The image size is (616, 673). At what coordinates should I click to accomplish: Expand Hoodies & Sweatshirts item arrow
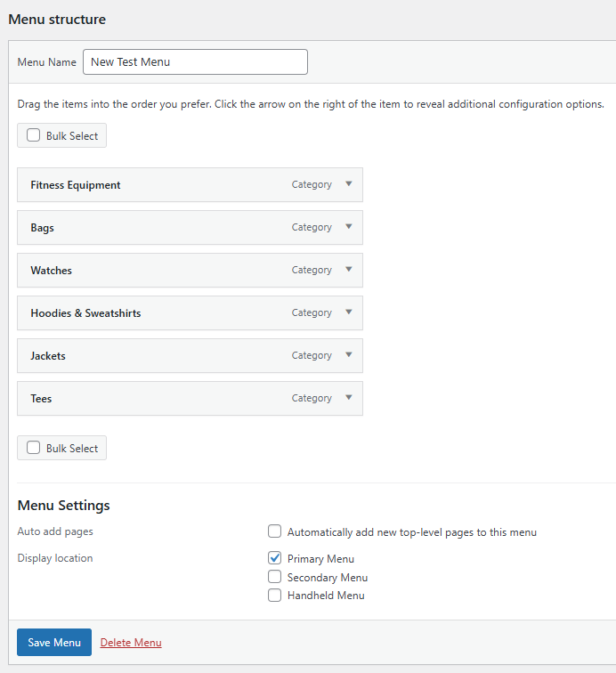point(349,312)
